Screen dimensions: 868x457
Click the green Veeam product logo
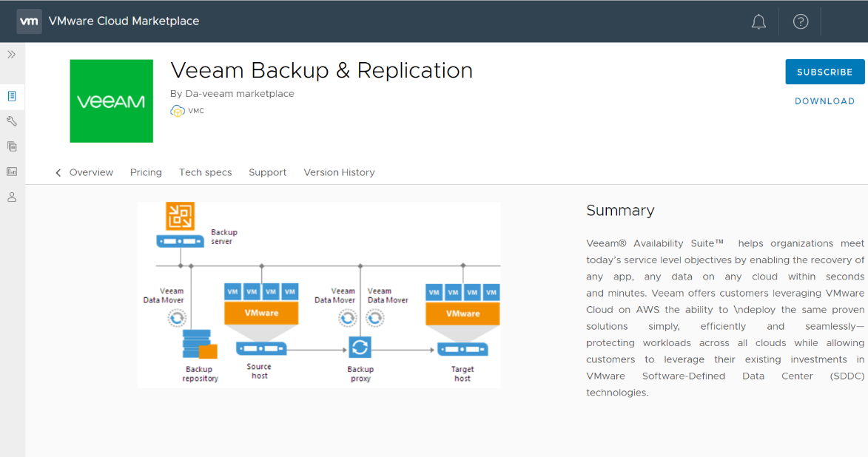[111, 101]
